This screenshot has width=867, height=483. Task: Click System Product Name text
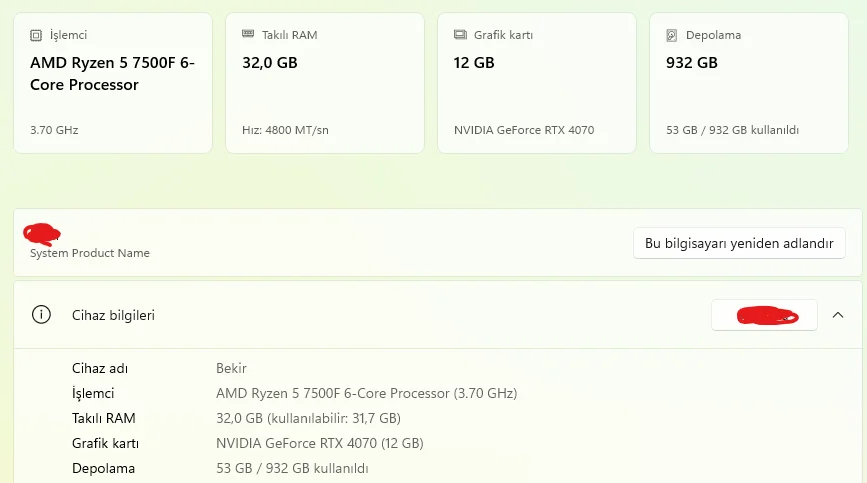(90, 253)
